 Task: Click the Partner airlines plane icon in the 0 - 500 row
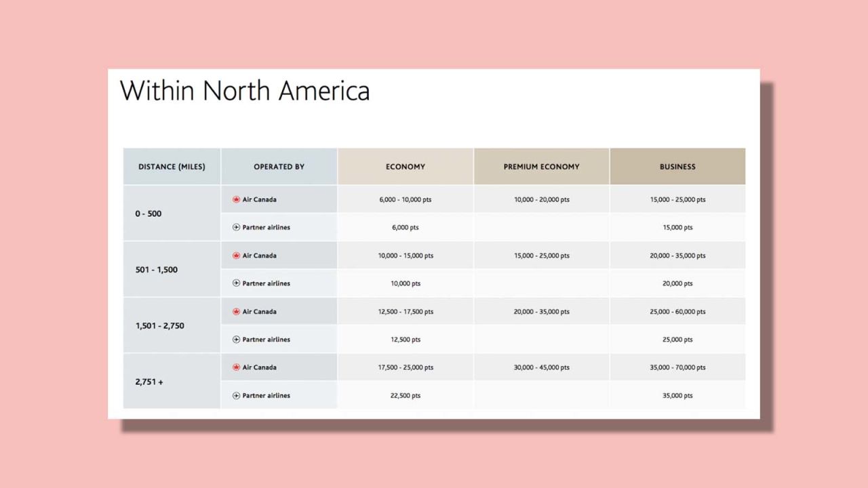pyautogui.click(x=236, y=228)
